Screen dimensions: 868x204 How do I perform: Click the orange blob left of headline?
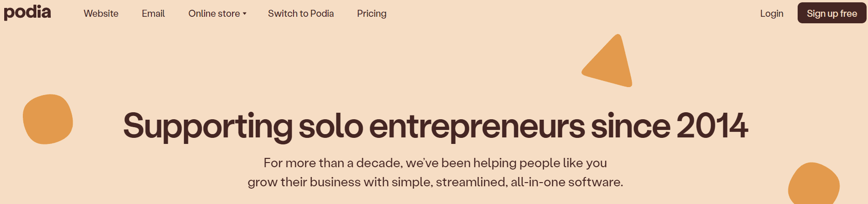click(x=48, y=119)
